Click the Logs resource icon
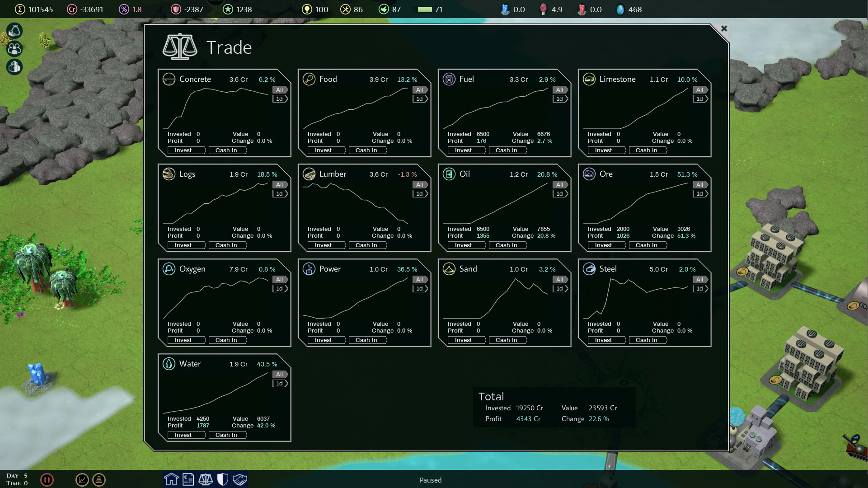Image resolution: width=868 pixels, height=488 pixels. (x=169, y=174)
